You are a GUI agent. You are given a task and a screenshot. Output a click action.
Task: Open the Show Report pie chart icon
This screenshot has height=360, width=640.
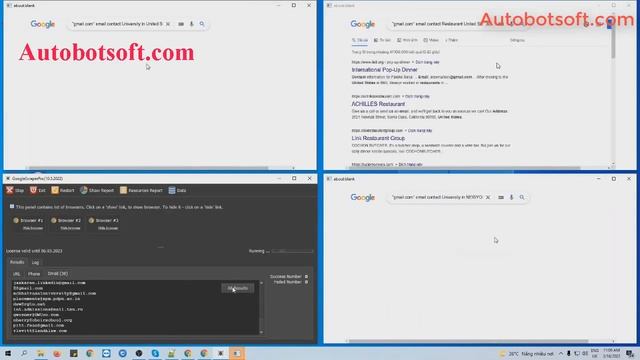84,190
